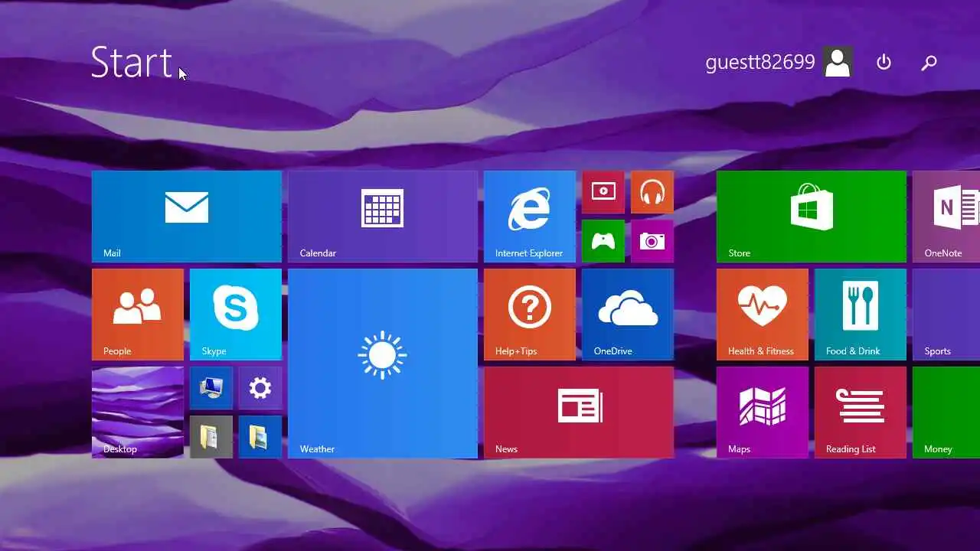Launch the Food & Drink tile

point(861,315)
